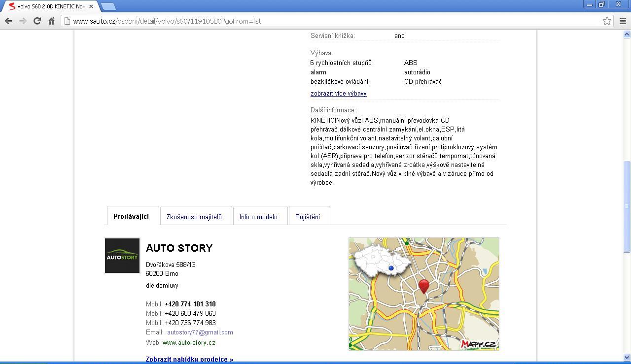The height and width of the screenshot is (364, 631).
Task: Select the Pojištění tab
Action: [308, 217]
